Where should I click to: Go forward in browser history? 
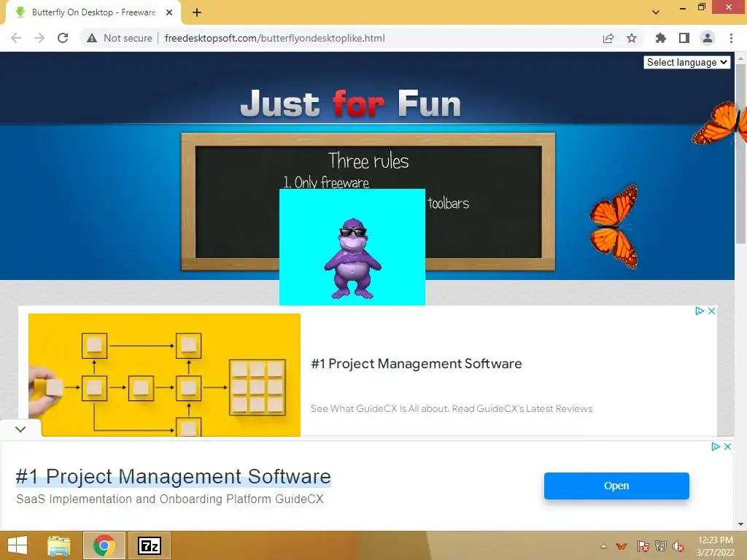click(x=39, y=38)
